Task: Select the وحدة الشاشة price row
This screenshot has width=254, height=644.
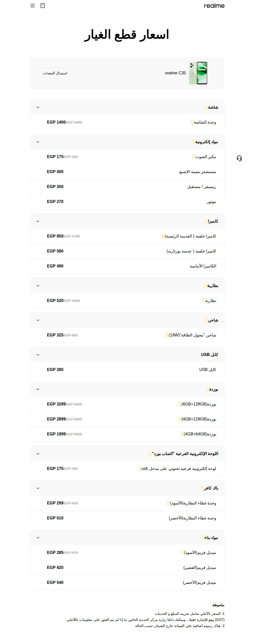Action: (x=127, y=122)
